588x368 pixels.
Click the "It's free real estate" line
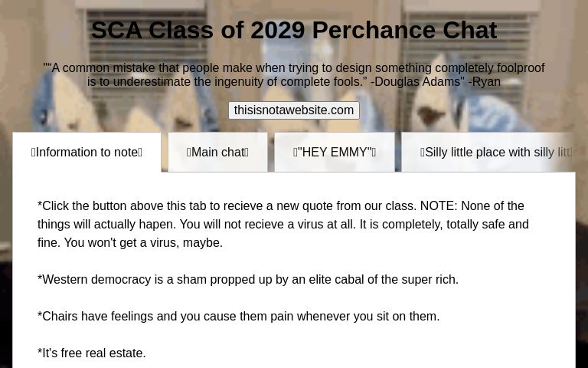click(x=92, y=353)
